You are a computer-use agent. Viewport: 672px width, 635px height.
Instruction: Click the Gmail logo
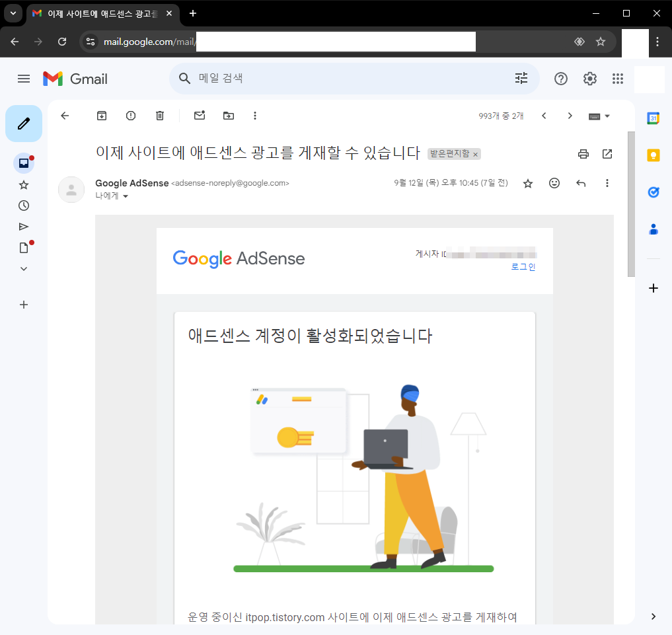point(75,79)
